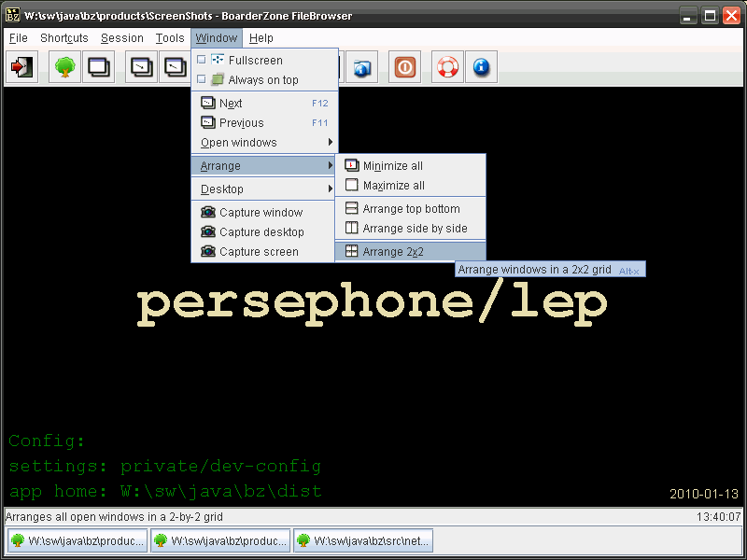The height and width of the screenshot is (560, 747).
Task: Click the green Config: line
Action: coord(47,441)
